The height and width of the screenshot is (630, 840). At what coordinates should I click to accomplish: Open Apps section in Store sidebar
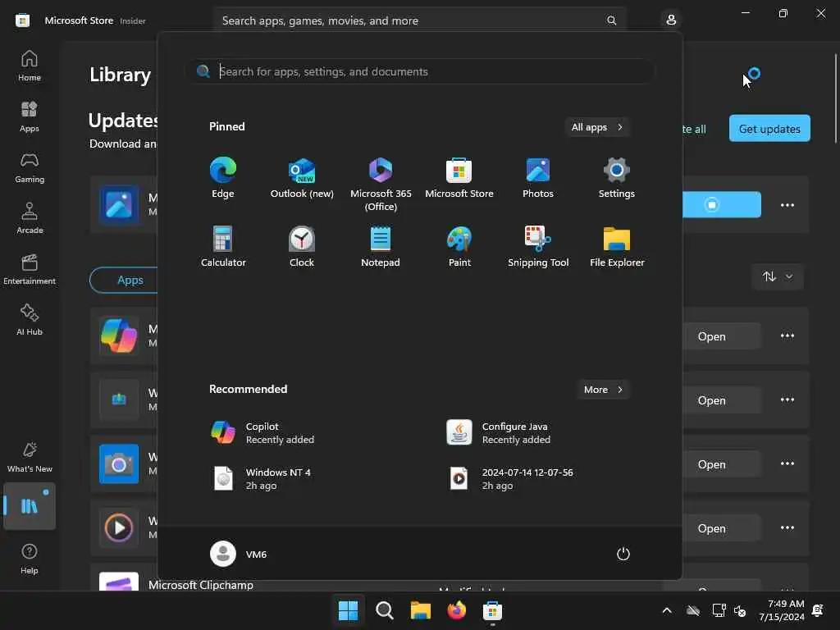(x=30, y=116)
